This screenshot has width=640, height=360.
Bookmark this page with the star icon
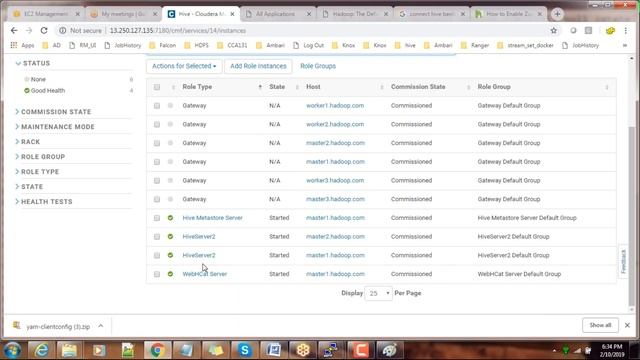(553, 31)
